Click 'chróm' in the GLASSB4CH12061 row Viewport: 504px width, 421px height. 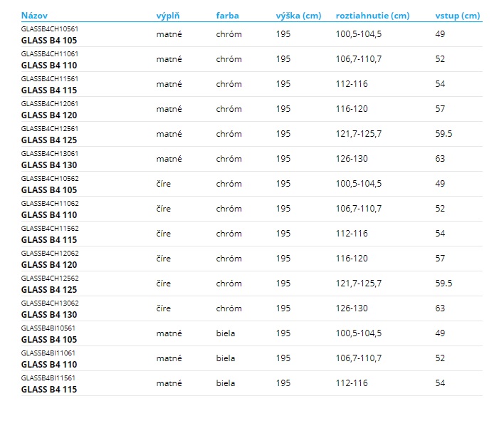[229, 109]
